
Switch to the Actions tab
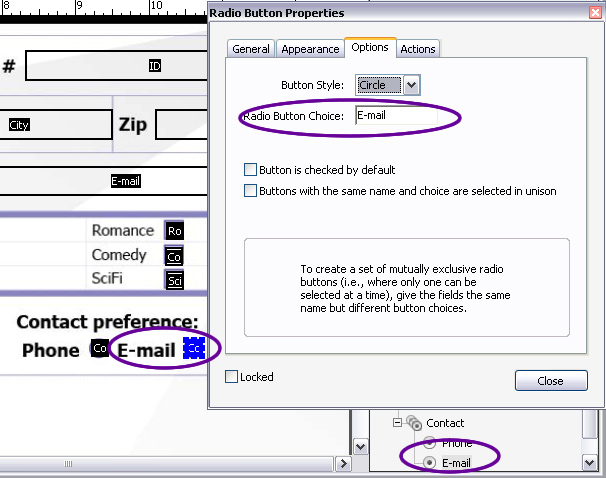coord(418,49)
